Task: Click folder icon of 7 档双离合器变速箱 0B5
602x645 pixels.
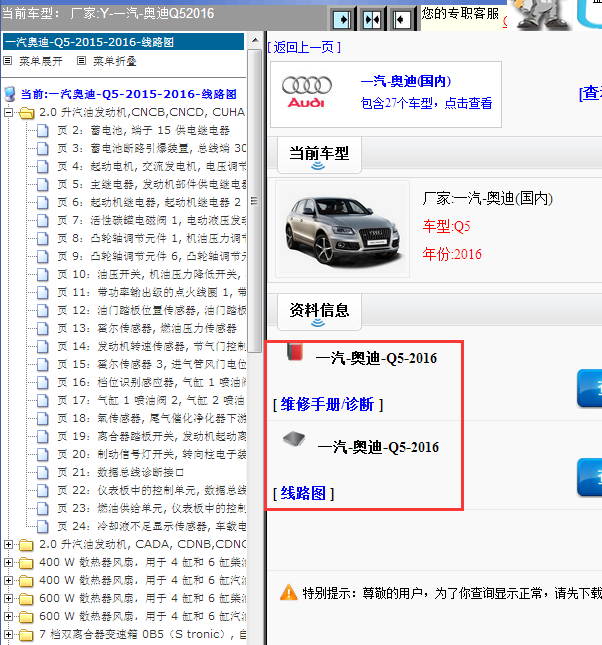Action: (26, 634)
